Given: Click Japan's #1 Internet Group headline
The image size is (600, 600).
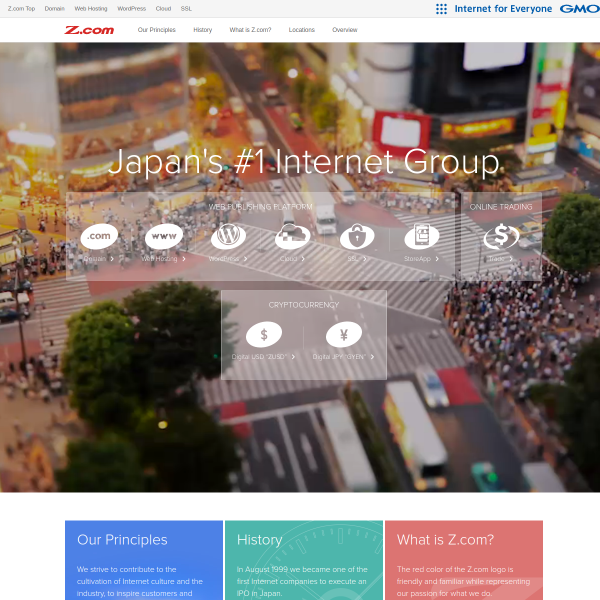Looking at the screenshot, I should pos(304,163).
